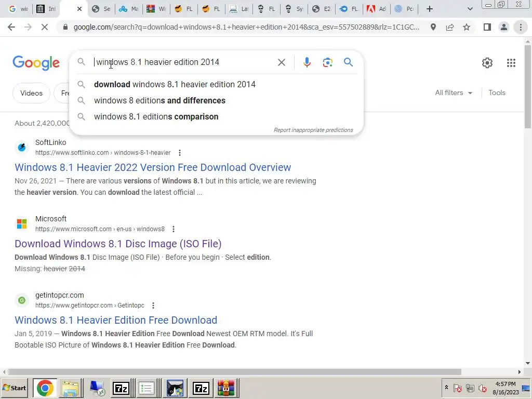Switch to the first Google 'wir' tab
Viewport: 532px width, 399px height.
coord(18,9)
